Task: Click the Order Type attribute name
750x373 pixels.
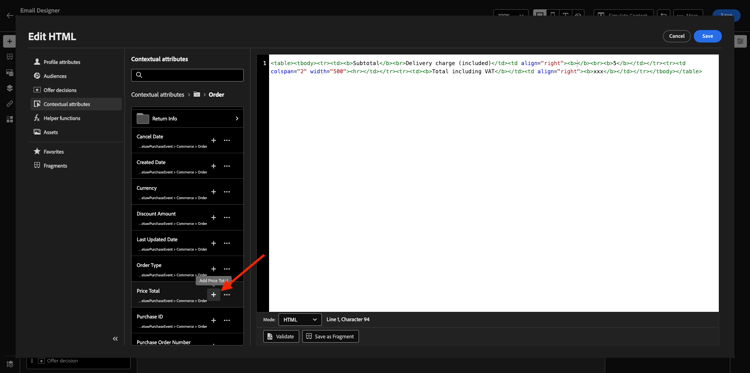Action: tap(149, 265)
